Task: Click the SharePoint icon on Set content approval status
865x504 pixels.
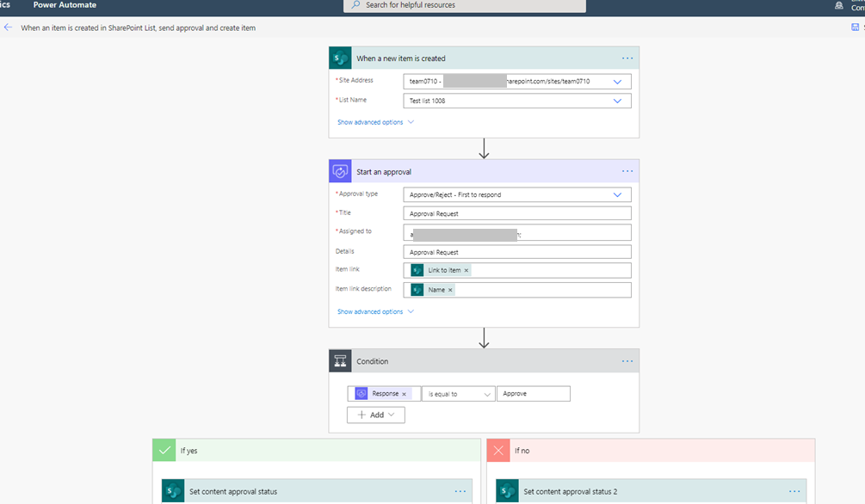Action: pos(173,491)
